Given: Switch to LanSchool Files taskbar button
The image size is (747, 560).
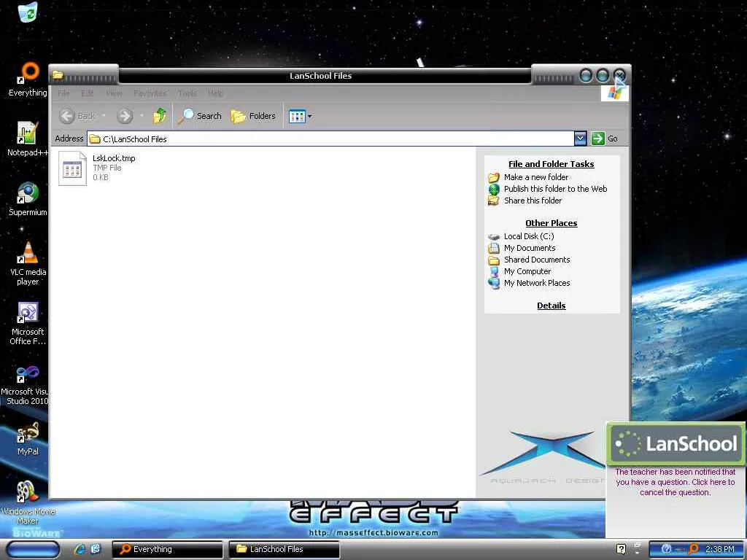Looking at the screenshot, I should click(284, 549).
